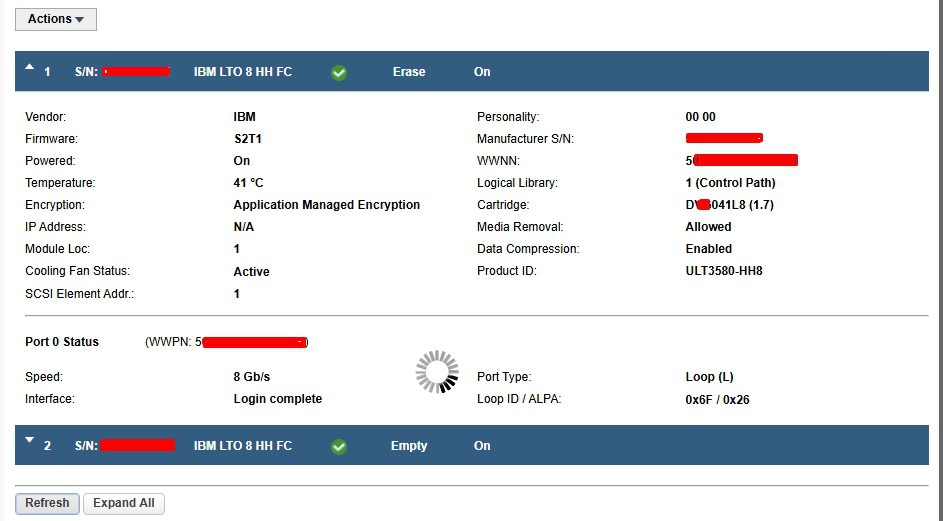Select Loop ID 0x6F / 0x26 value
Screen dimensions: 943x521
717,399
